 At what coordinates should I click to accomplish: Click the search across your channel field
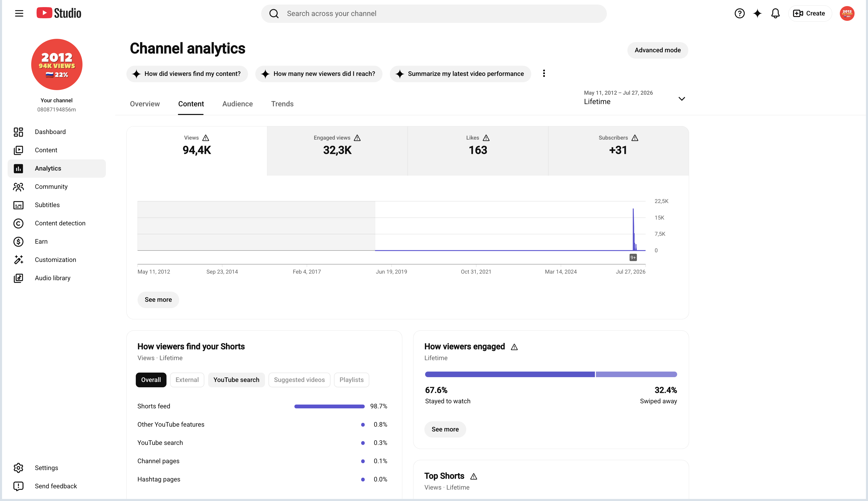click(x=433, y=13)
